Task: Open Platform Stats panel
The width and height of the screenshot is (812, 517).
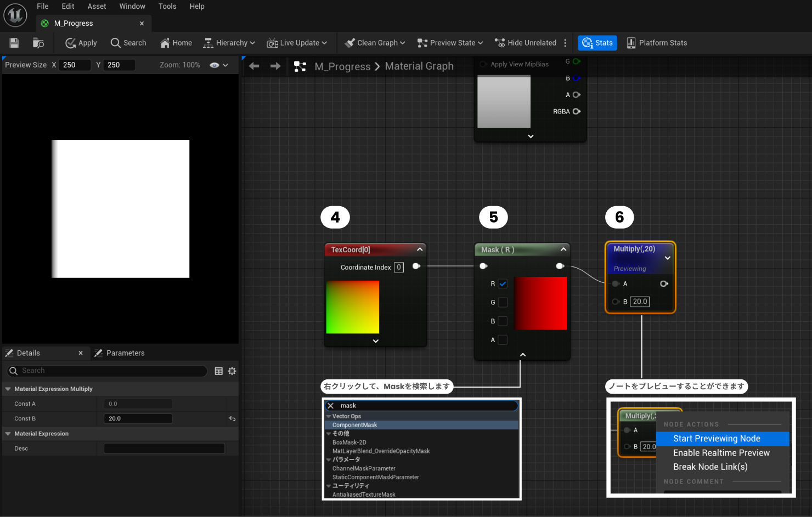Action: click(657, 43)
